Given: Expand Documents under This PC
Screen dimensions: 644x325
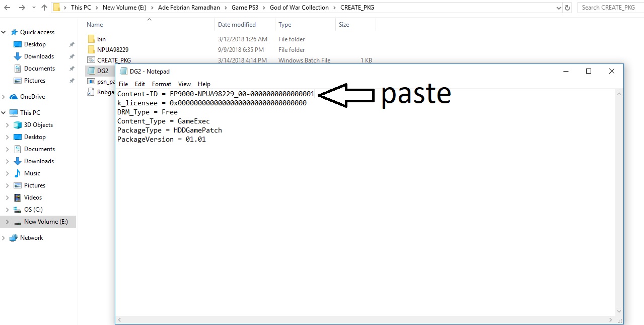Looking at the screenshot, I should 7,149.
